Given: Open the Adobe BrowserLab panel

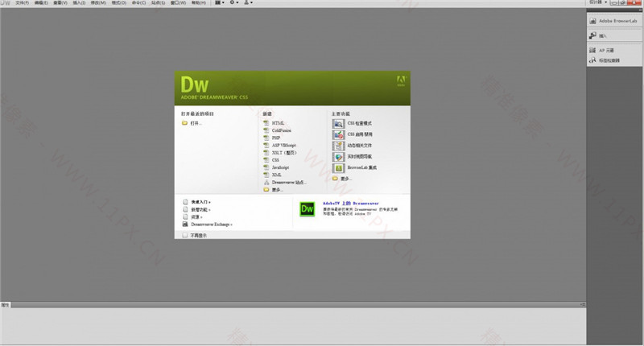Looking at the screenshot, I should click(x=613, y=21).
